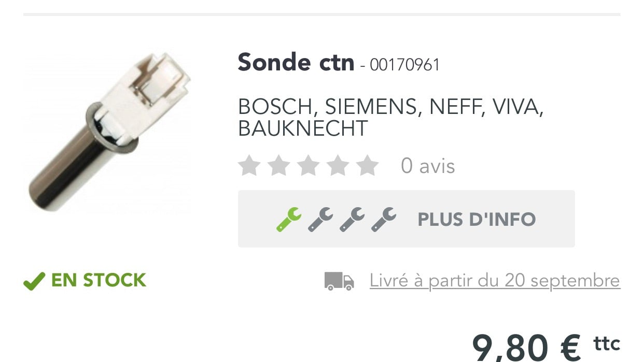Click the compatible brands list text
The image size is (644, 362).
pos(390,117)
